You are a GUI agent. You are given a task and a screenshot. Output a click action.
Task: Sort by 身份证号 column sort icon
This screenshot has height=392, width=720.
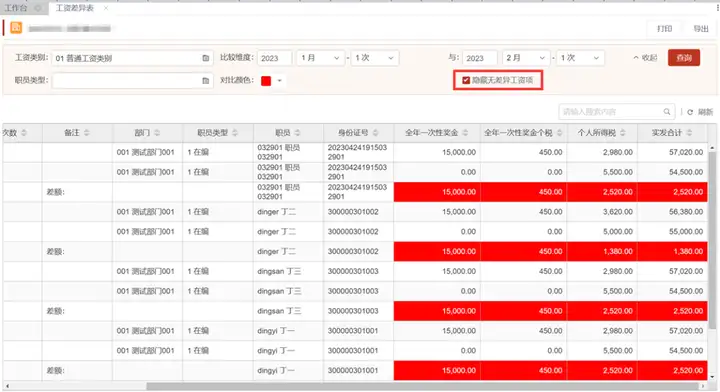tap(376, 133)
